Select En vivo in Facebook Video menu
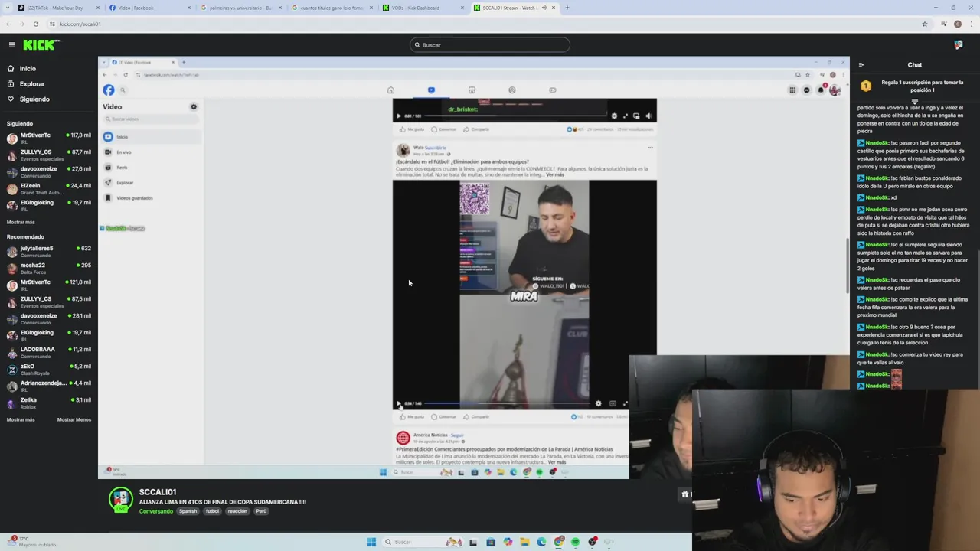The image size is (980, 551). pos(152,152)
